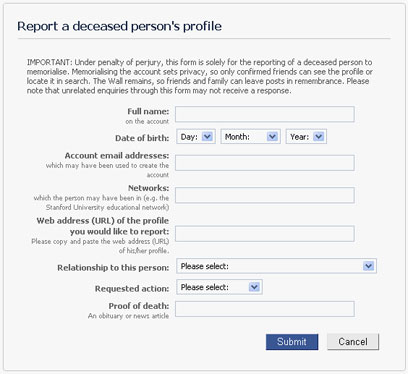Open Relationship to this person dropdown
Screen dimensions: 408x374
coord(276,266)
